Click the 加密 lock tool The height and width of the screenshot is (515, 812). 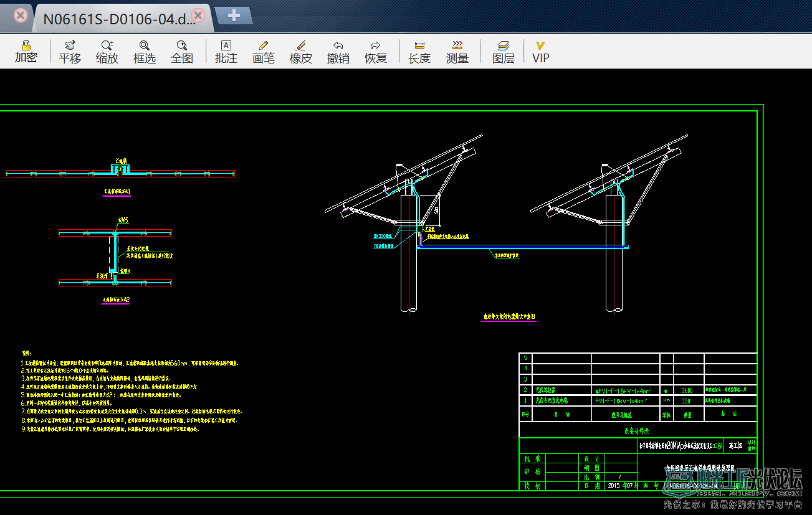tap(26, 52)
